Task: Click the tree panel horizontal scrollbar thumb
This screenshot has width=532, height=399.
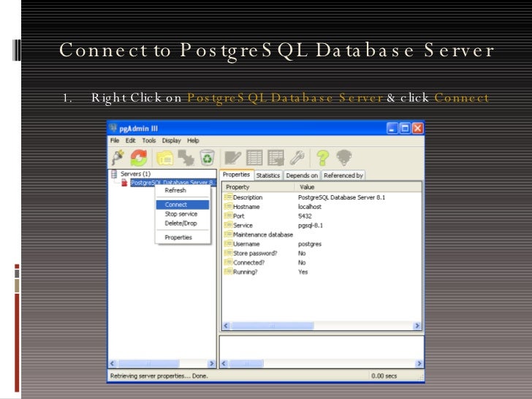Action: pyautogui.click(x=148, y=364)
